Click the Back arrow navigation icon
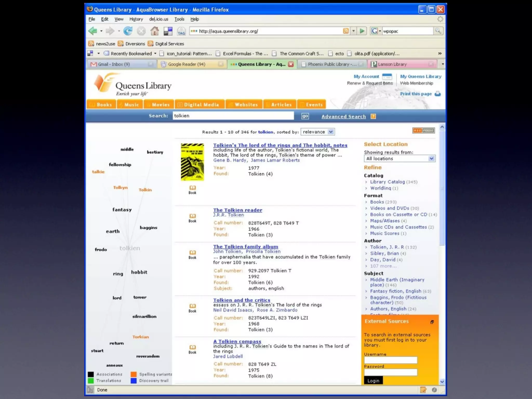The height and width of the screenshot is (399, 532). [93, 31]
